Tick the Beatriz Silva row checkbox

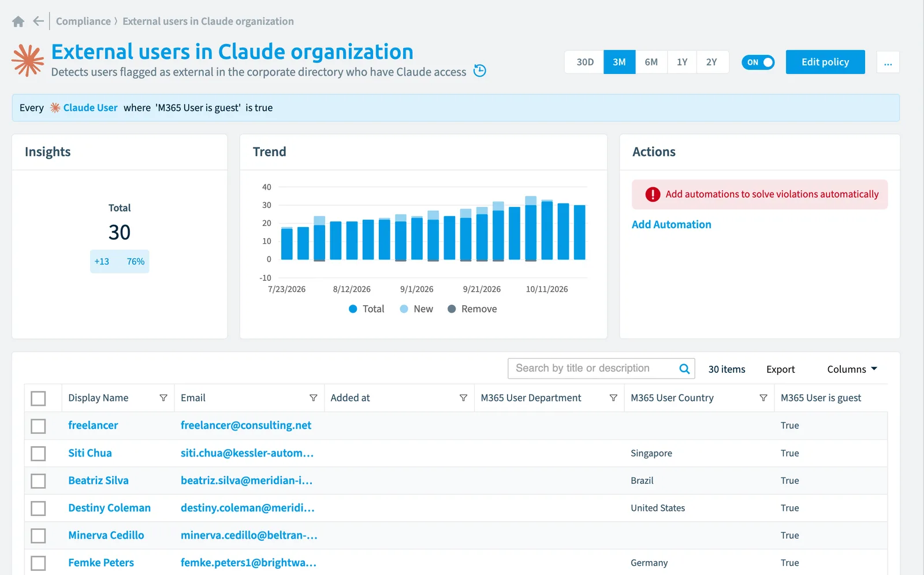[38, 481]
